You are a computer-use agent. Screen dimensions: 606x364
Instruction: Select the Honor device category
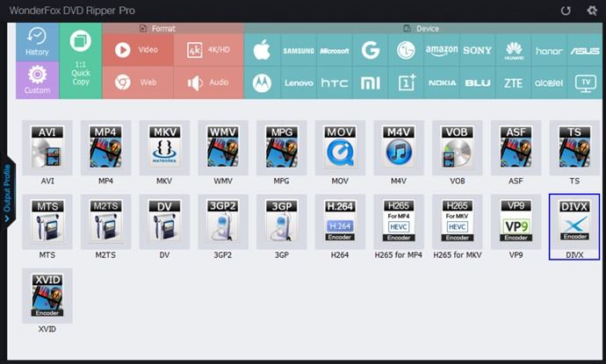coord(549,50)
